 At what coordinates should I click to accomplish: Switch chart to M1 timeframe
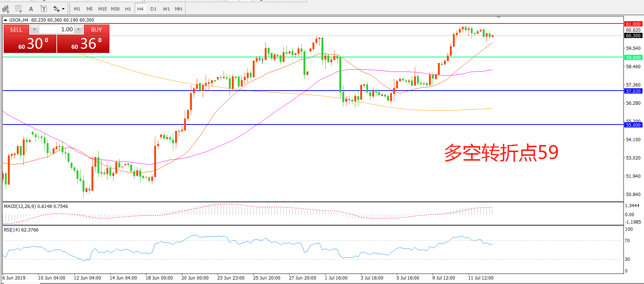pos(77,9)
